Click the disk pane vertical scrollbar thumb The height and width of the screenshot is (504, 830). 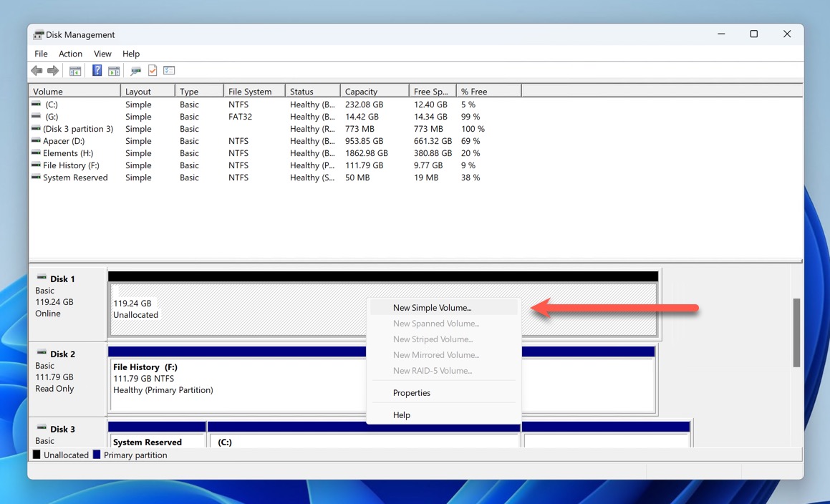point(796,333)
